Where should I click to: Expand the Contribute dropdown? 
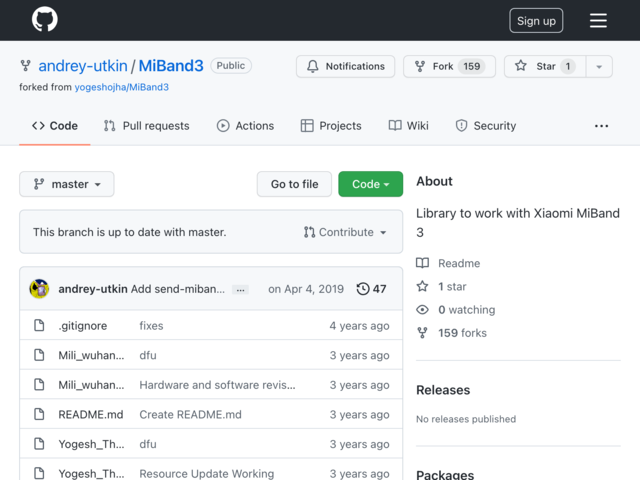pyautogui.click(x=345, y=232)
